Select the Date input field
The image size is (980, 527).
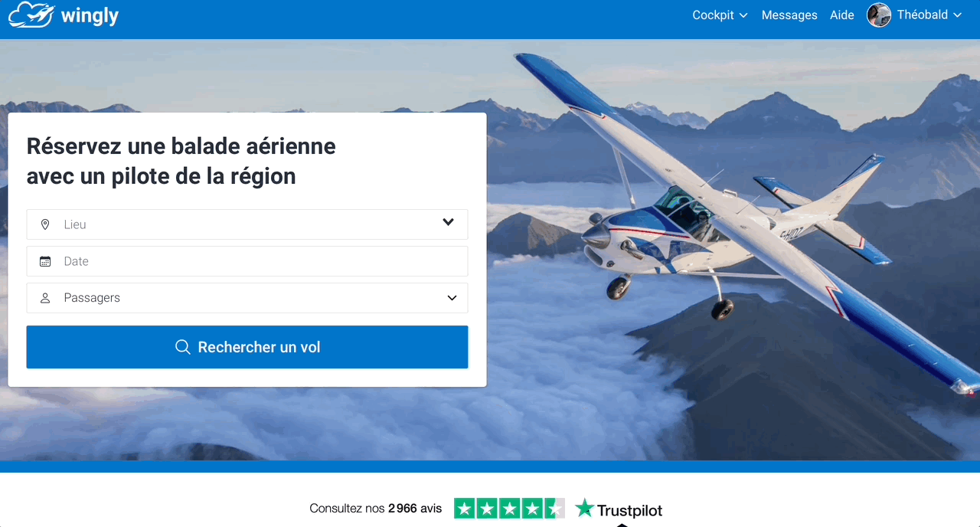pos(247,261)
